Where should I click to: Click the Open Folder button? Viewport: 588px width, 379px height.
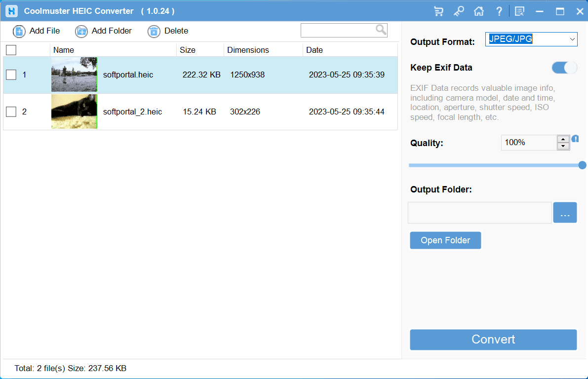(445, 240)
